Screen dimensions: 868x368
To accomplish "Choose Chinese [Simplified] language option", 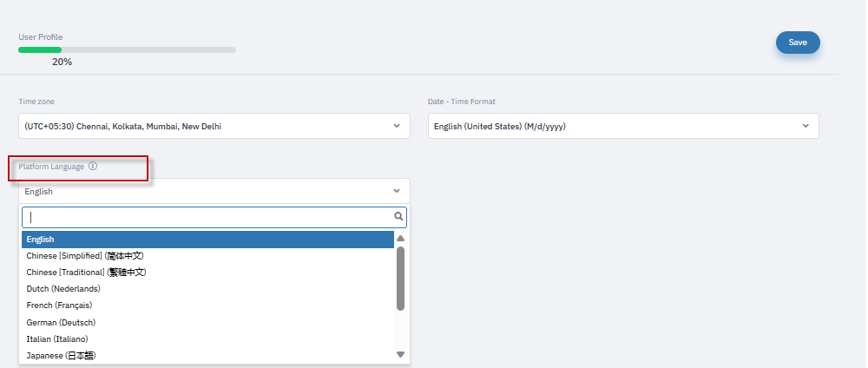I will (x=84, y=256).
